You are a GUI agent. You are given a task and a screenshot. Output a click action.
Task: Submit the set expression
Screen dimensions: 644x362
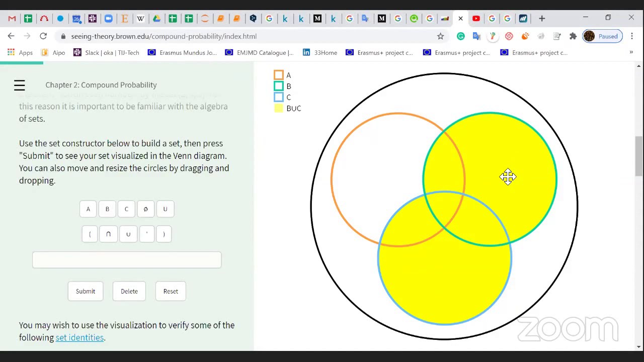(x=86, y=291)
